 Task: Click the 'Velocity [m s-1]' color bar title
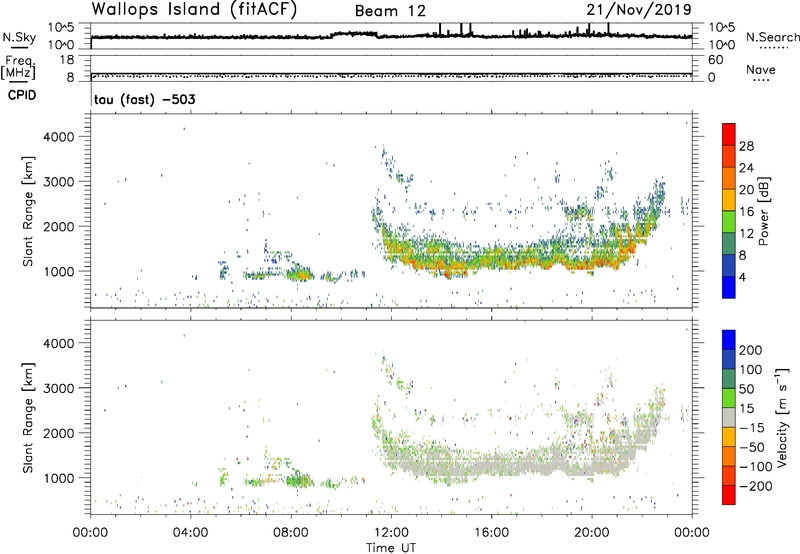782,418
